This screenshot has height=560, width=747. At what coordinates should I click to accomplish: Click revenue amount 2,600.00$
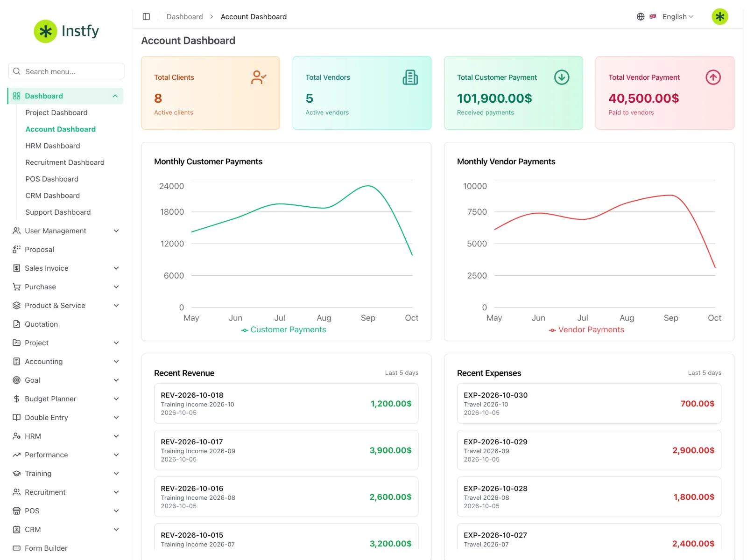(390, 497)
